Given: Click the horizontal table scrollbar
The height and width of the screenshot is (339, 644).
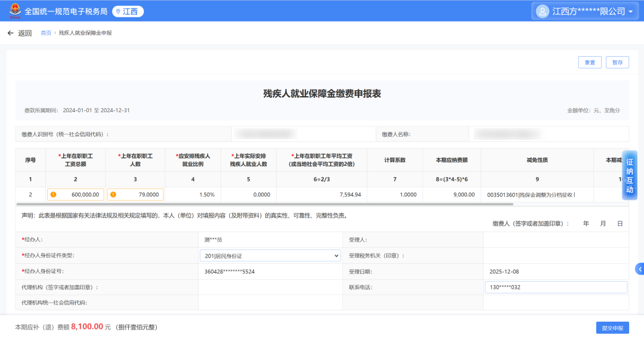Looking at the screenshot, I should point(265,204).
